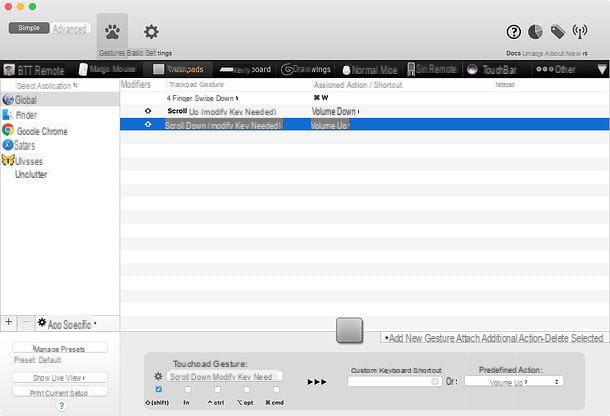The height and width of the screenshot is (416, 610).
Task: Toggle the fn modifier checkbox
Action: click(x=188, y=389)
